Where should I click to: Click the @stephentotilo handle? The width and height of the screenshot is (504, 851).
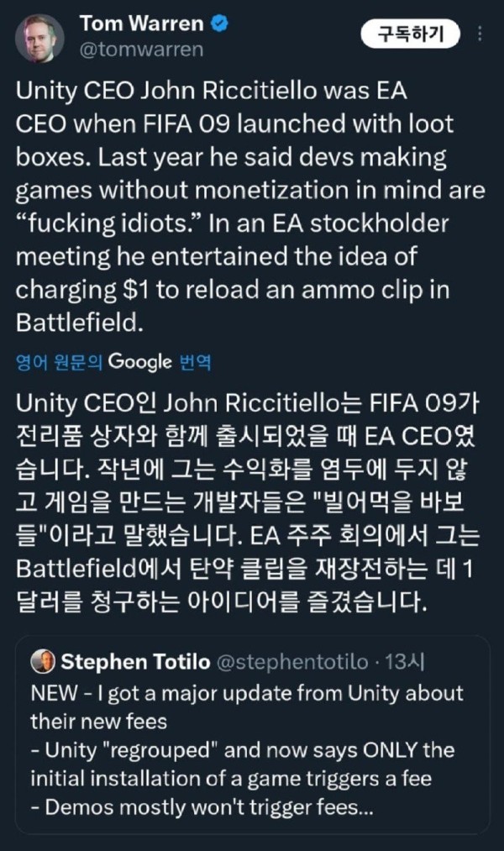coord(291,662)
